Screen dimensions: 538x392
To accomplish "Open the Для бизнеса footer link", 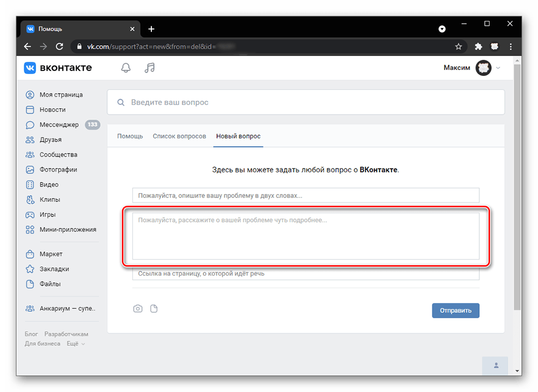I will tap(43, 344).
